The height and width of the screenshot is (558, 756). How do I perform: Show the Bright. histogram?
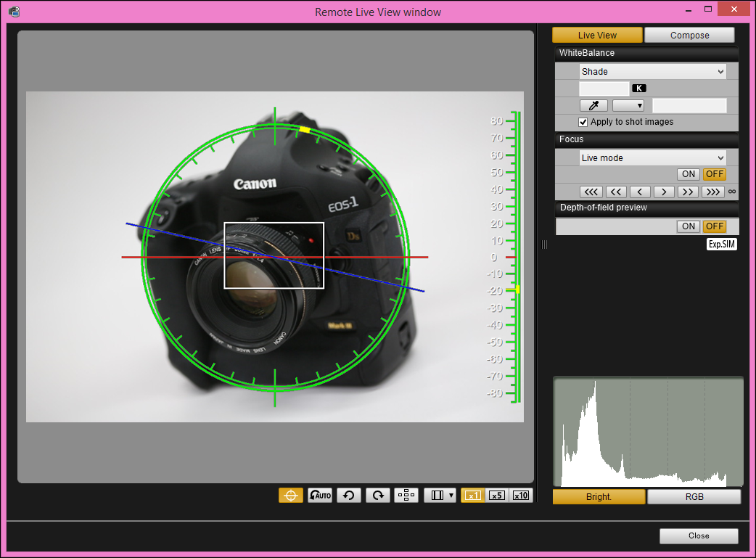coord(599,497)
